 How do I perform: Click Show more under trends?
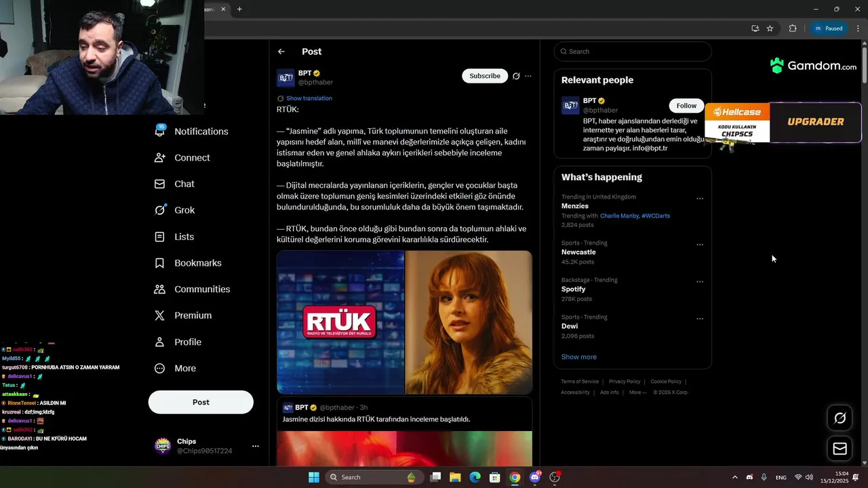click(579, 357)
